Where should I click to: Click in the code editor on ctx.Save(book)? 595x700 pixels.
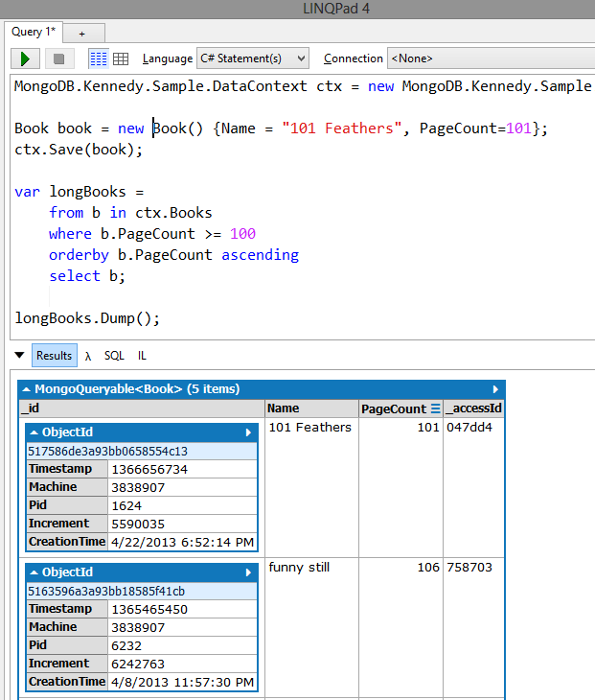point(79,150)
